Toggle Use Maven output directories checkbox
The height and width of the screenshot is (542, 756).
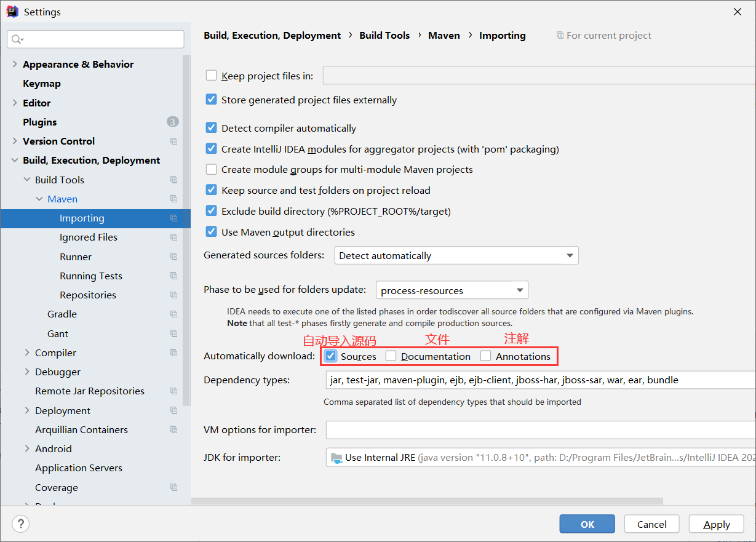point(211,232)
